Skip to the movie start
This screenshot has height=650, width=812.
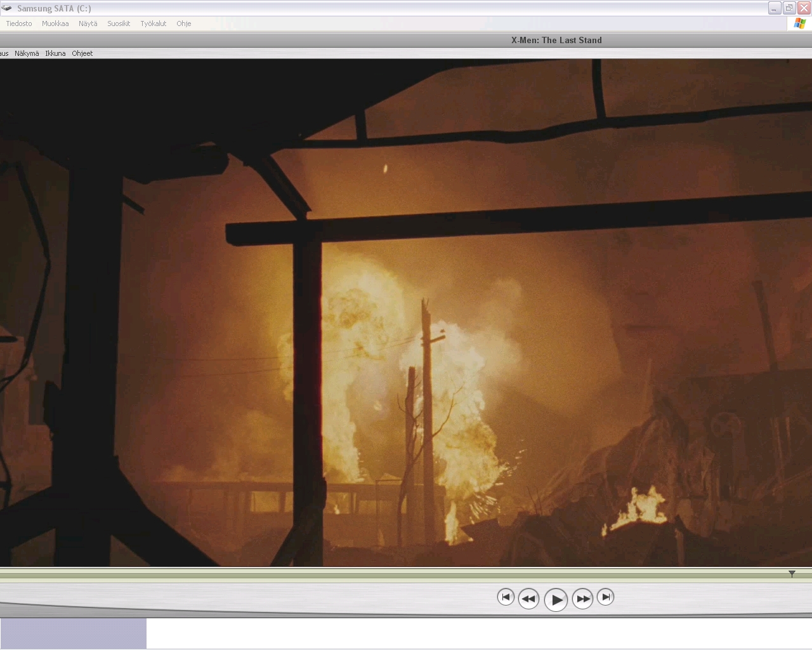506,597
